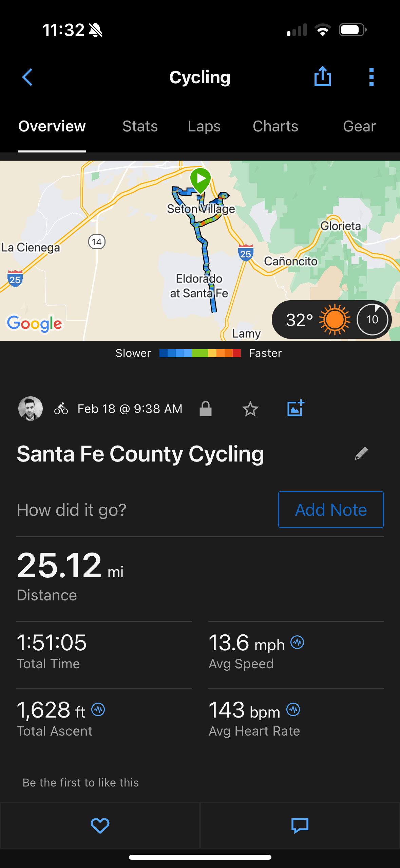Tap the user profile photo thumbnail

31,409
